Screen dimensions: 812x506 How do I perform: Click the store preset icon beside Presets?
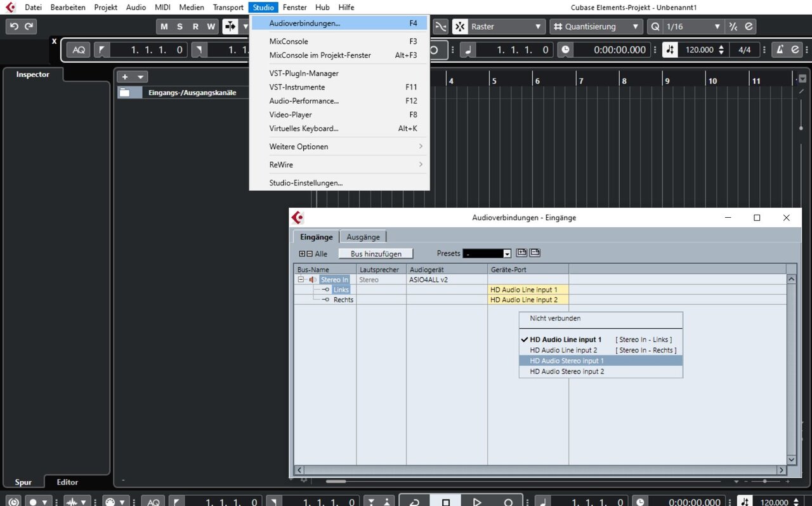521,253
